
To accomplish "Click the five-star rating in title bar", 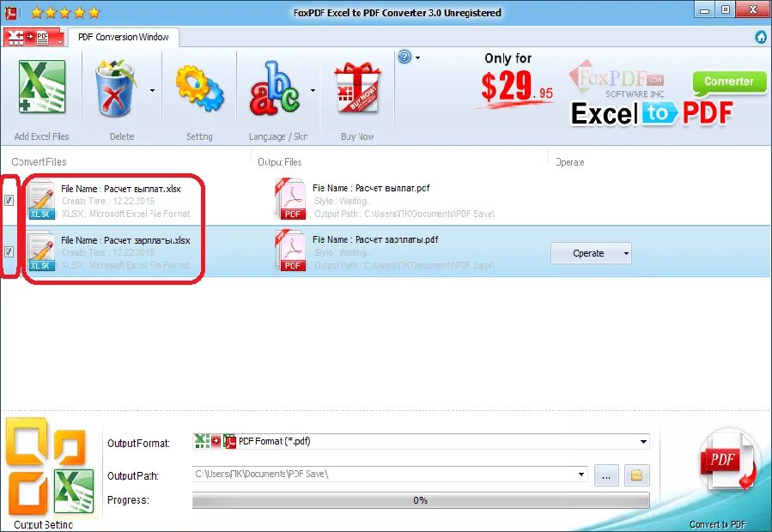I will coord(65,12).
